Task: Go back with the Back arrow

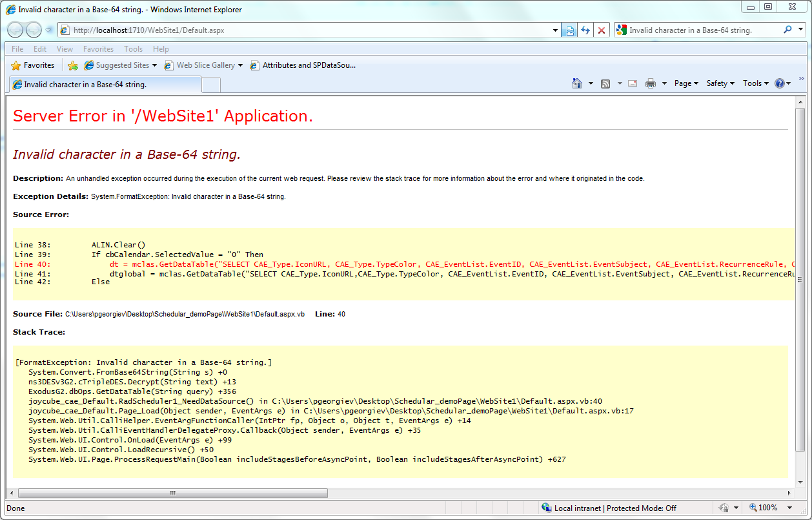Action: pos(15,30)
